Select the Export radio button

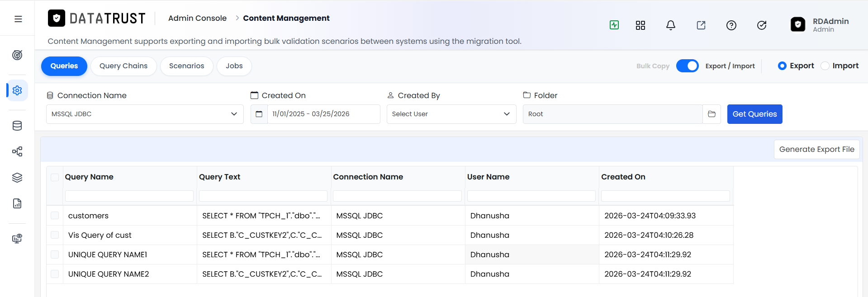782,66
